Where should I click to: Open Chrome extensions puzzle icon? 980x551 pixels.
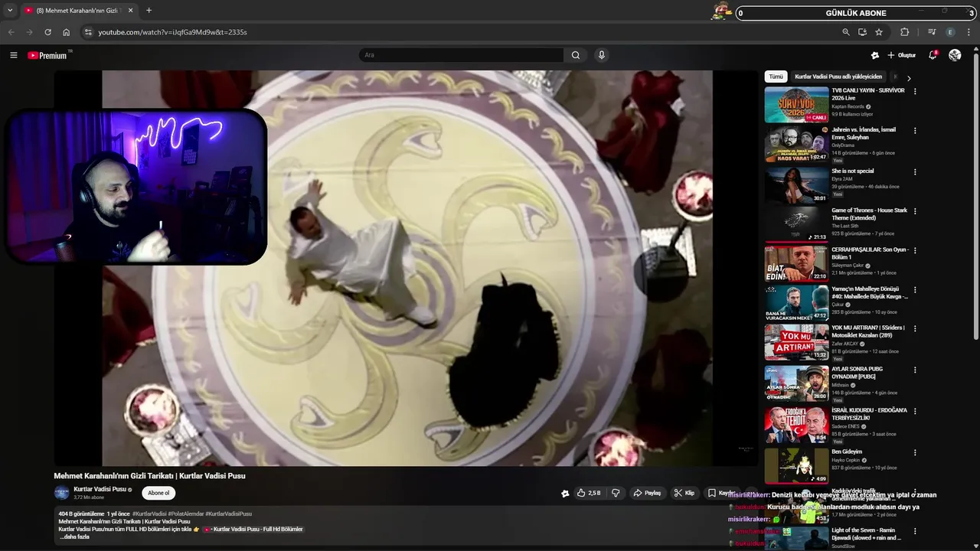tap(904, 32)
